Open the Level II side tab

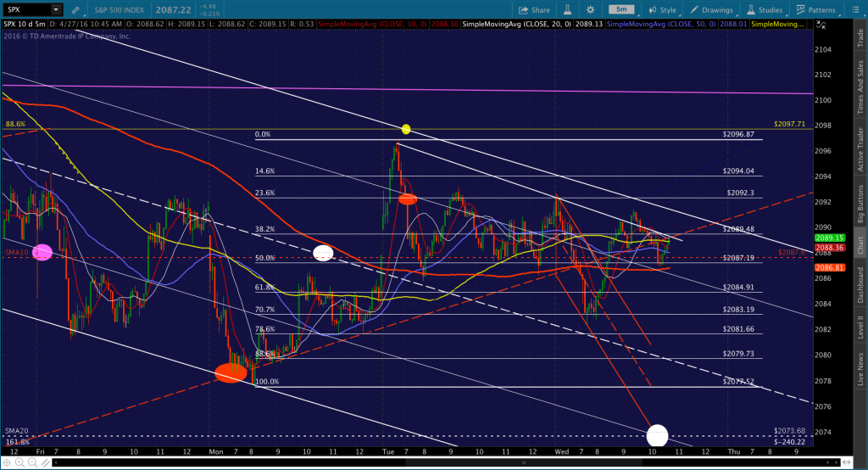[x=860, y=327]
